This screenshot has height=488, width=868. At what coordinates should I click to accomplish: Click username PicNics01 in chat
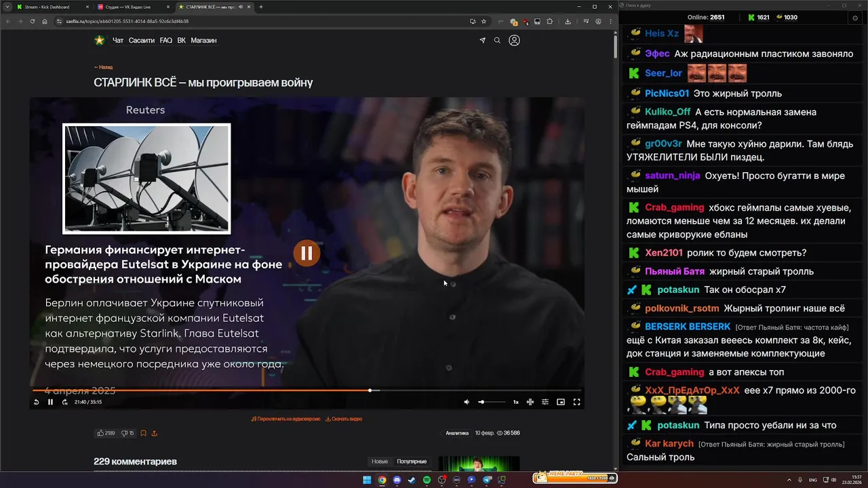pos(667,94)
